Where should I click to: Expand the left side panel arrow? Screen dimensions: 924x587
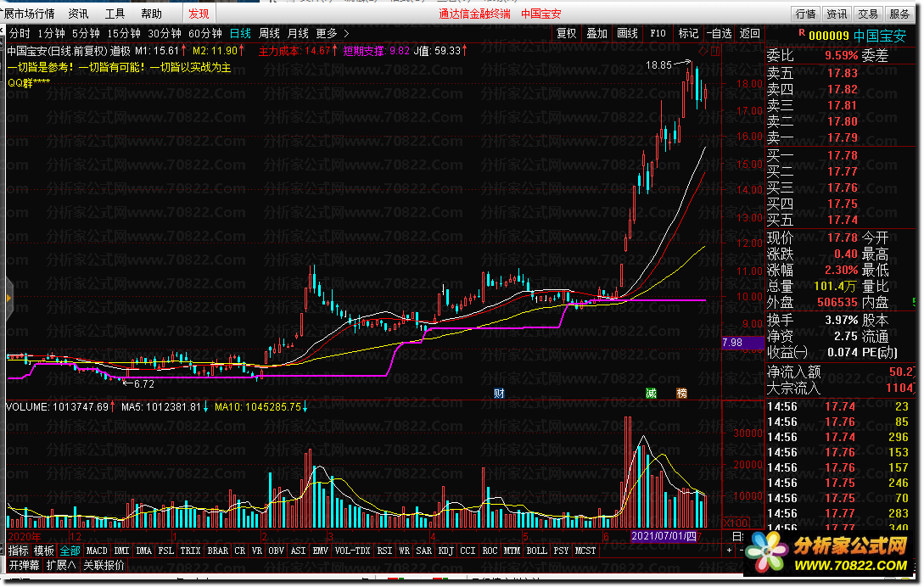click(x=8, y=299)
